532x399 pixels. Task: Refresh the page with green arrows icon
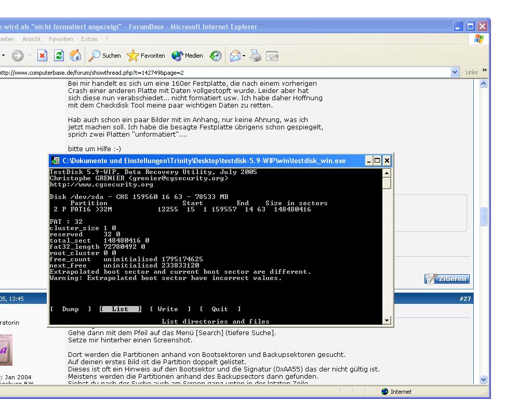coord(59,56)
